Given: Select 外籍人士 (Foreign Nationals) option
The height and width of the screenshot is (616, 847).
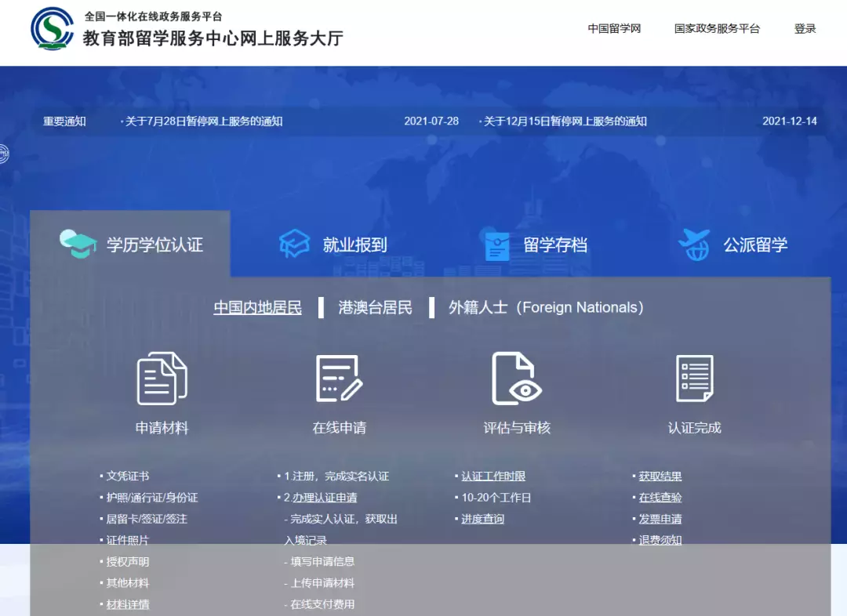Looking at the screenshot, I should click(546, 307).
